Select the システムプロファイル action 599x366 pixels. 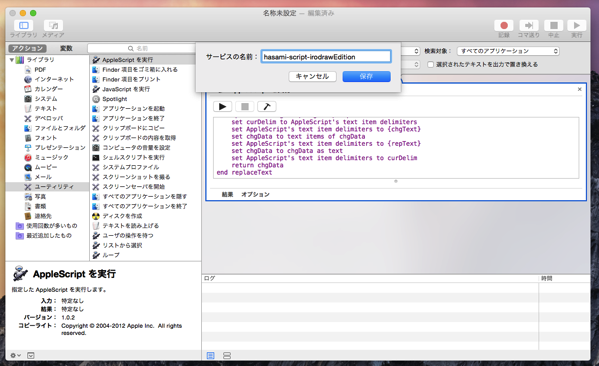pos(131,167)
